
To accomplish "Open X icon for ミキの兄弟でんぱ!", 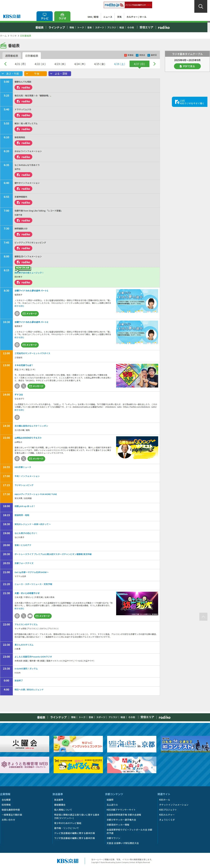I will click(24, 386).
